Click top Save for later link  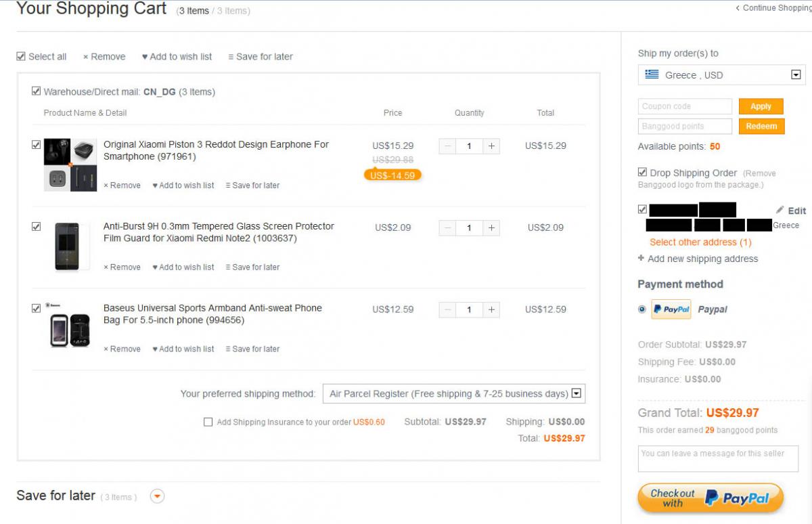[x=261, y=57]
